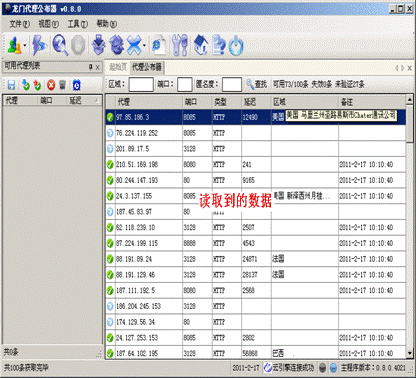Switch to the 起始页 tab

click(x=118, y=67)
